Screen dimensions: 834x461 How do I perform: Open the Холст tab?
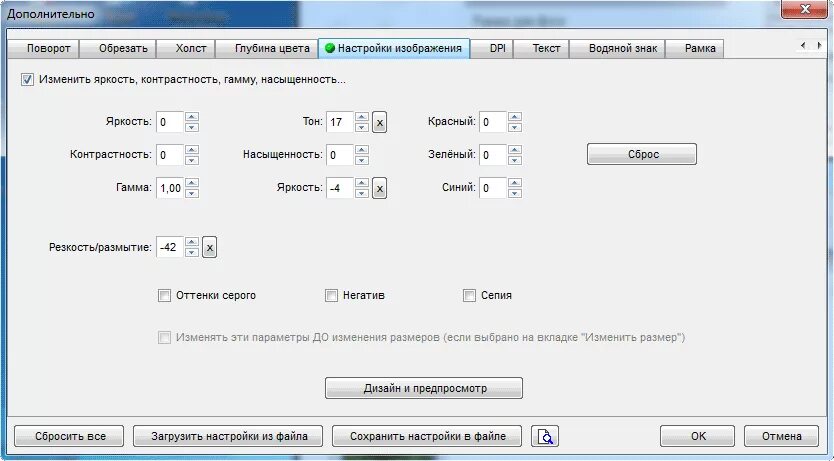coord(186,48)
